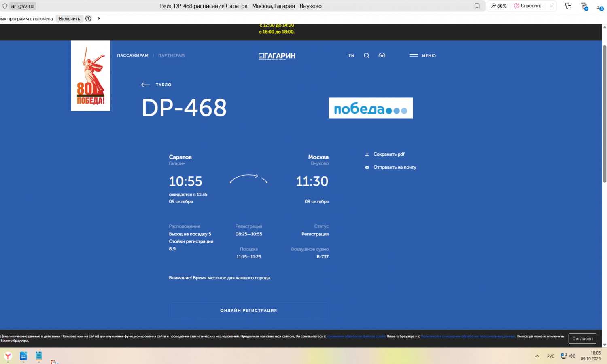Open the glasses accessibility version icon
The width and height of the screenshot is (607, 364).
point(382,56)
